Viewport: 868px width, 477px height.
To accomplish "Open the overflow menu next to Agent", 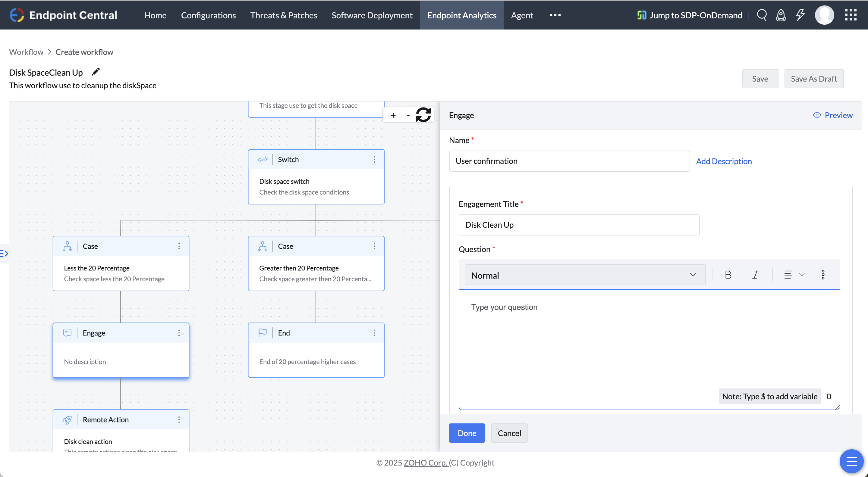I will tap(555, 15).
